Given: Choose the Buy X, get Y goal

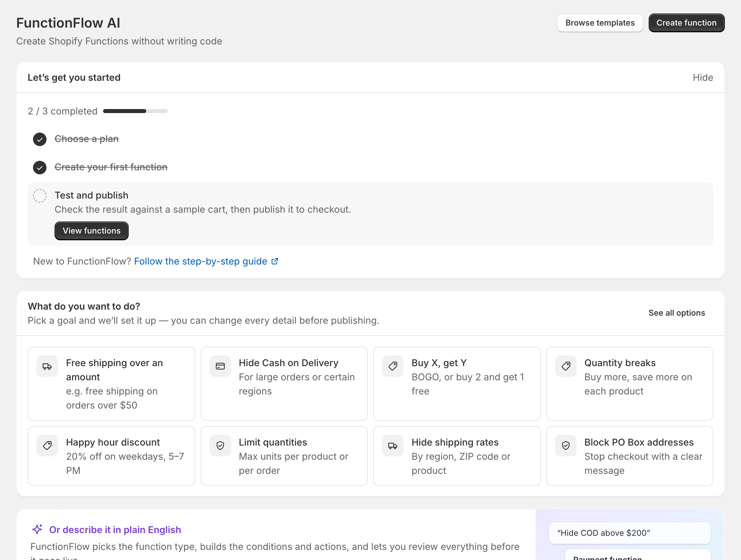Looking at the screenshot, I should [x=457, y=384].
